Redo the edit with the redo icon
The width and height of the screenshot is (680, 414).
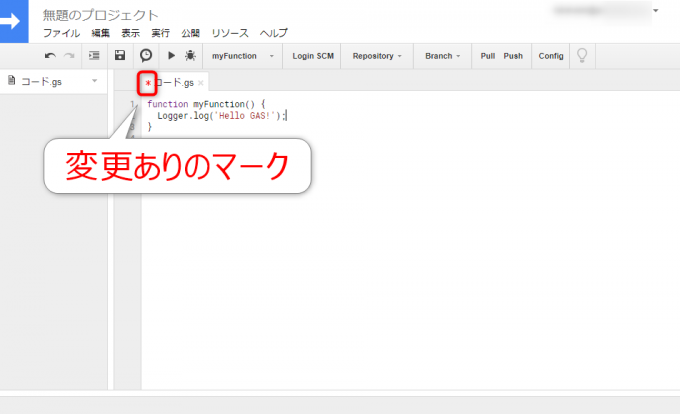click(69, 56)
